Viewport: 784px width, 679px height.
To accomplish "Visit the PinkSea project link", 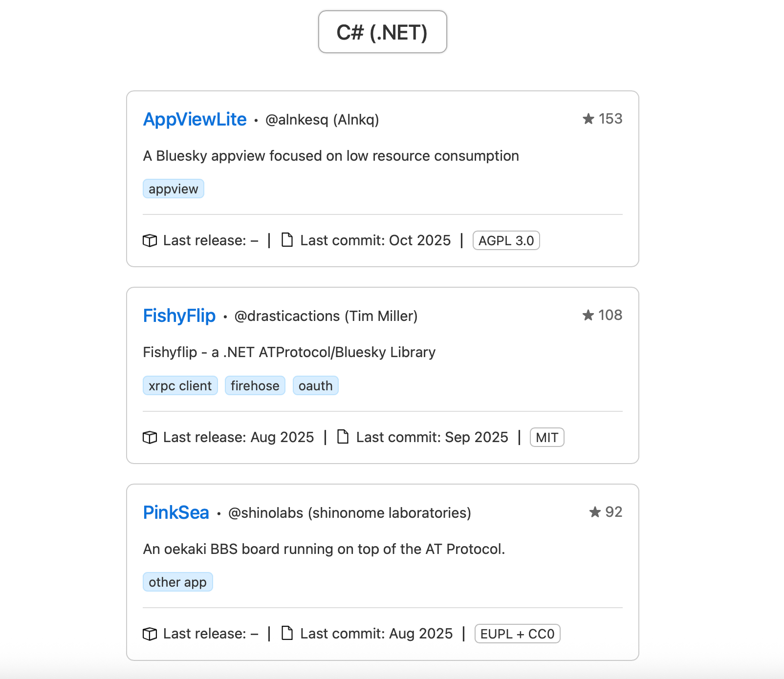I will [x=176, y=513].
